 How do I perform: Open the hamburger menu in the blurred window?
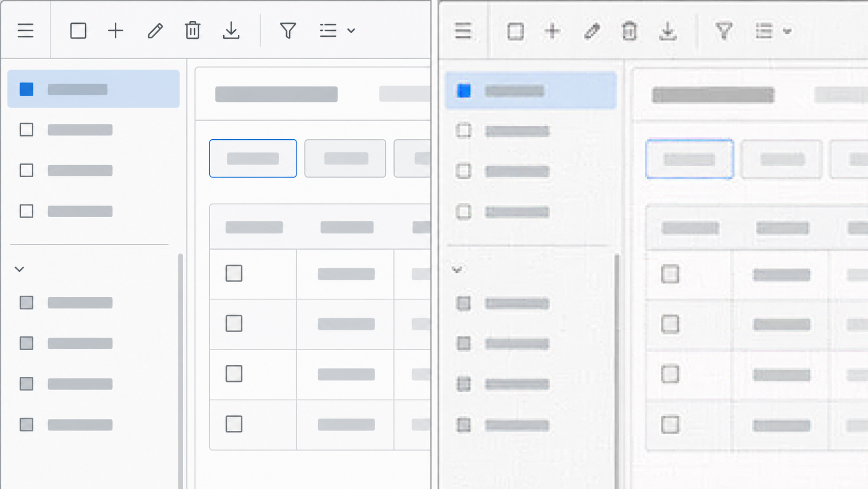coord(463,31)
